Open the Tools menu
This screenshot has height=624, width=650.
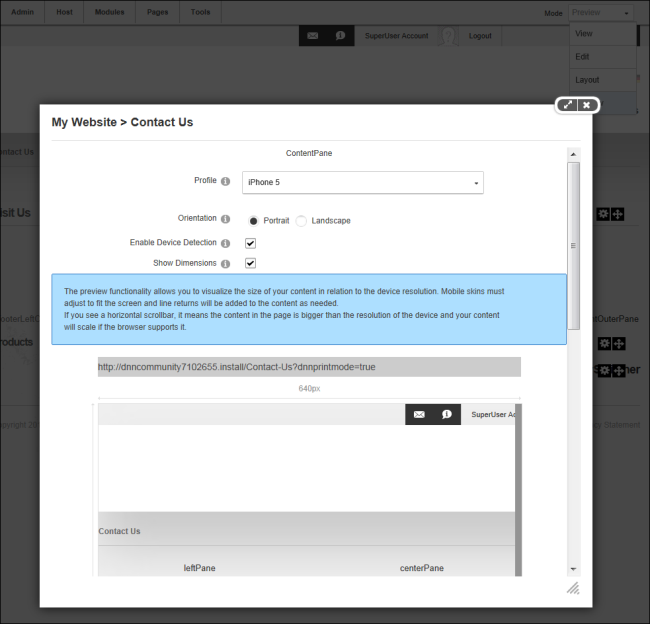point(201,12)
